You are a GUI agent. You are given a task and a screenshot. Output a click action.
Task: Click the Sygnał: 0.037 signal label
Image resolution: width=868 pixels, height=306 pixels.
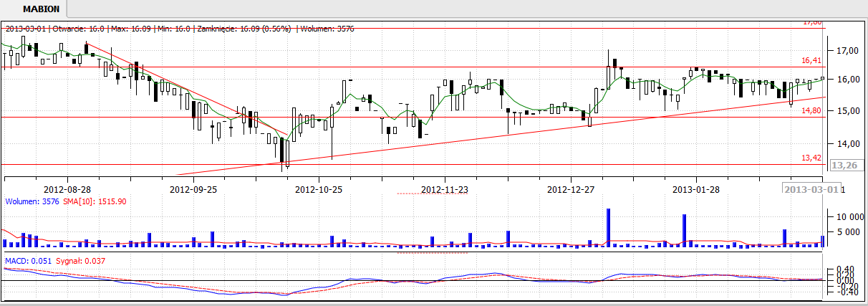coord(79,261)
